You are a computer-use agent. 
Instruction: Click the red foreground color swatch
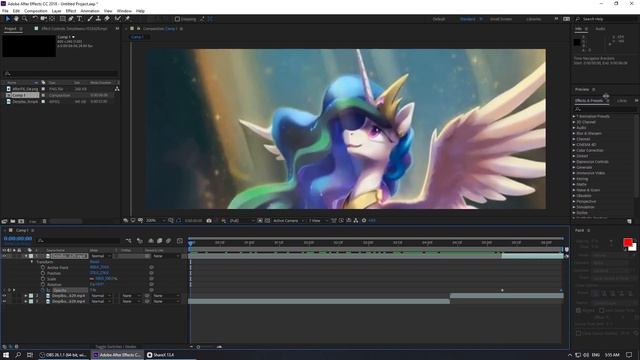(x=628, y=243)
